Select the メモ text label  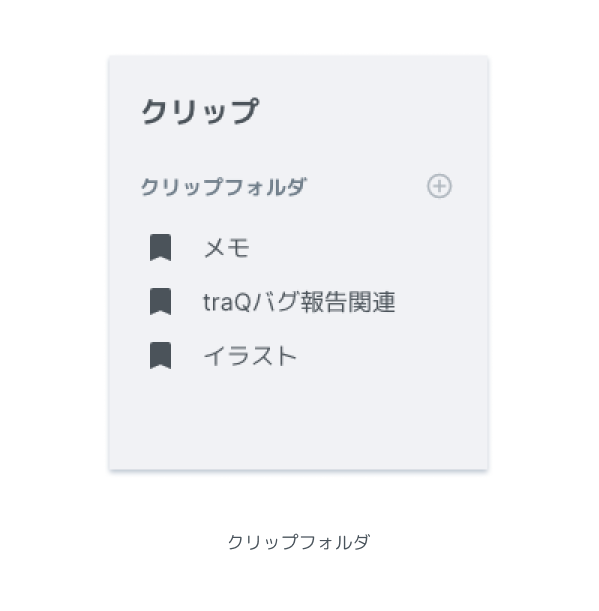[x=226, y=247]
